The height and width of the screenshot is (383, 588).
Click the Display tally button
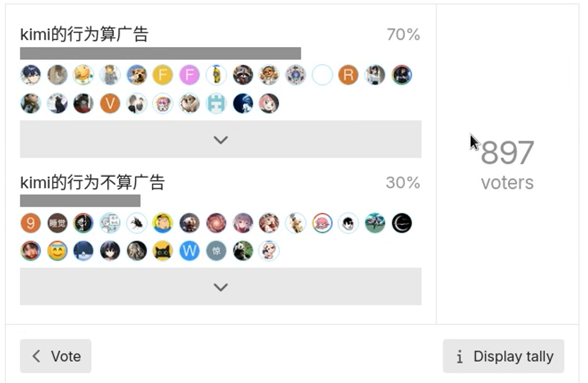(503, 356)
